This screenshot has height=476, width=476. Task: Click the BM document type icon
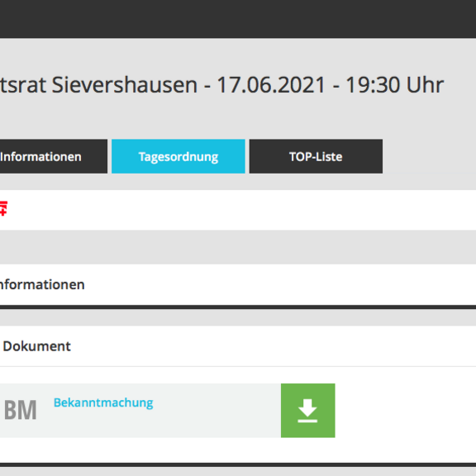(x=20, y=410)
